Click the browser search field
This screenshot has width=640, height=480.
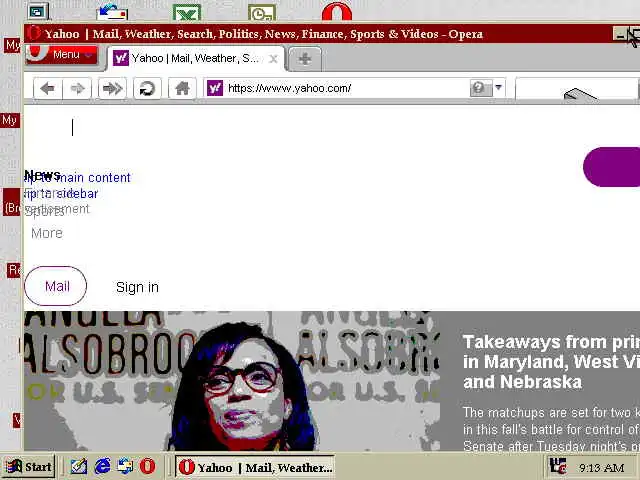[576, 88]
